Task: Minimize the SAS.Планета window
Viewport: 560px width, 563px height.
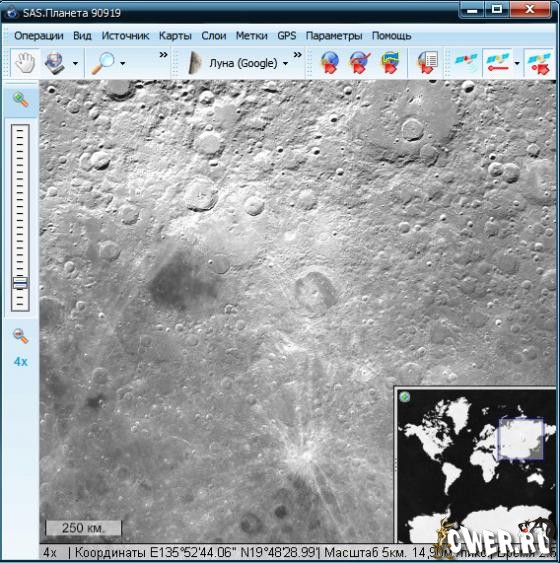Action: pos(472,10)
